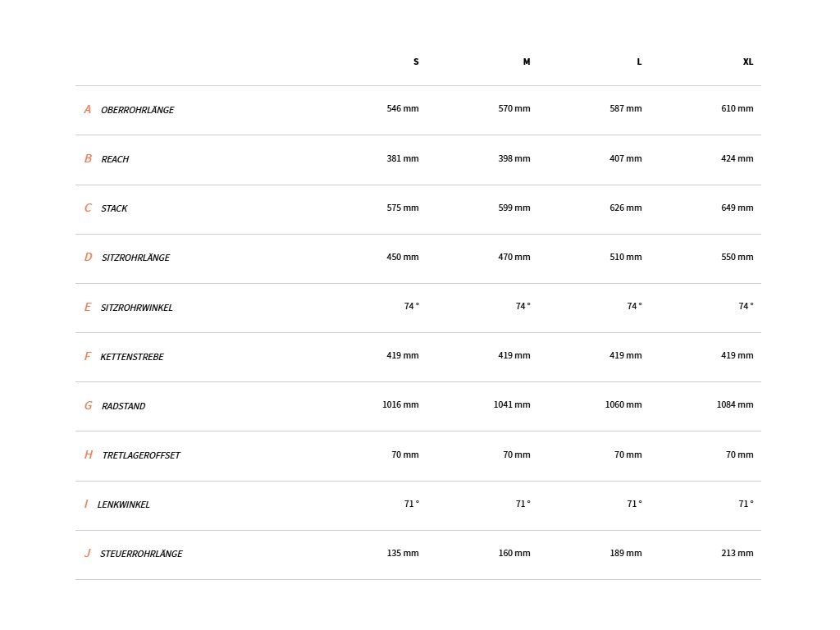Click the RADSTAND value 1084 mm

pyautogui.click(x=734, y=404)
